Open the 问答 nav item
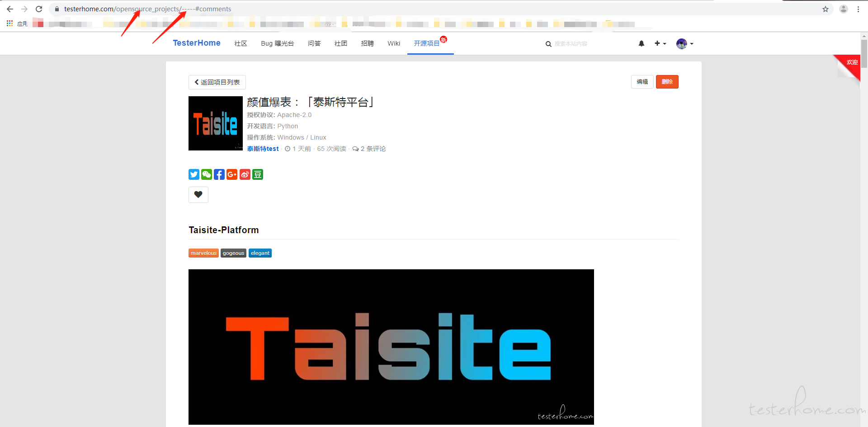868x427 pixels. tap(314, 43)
